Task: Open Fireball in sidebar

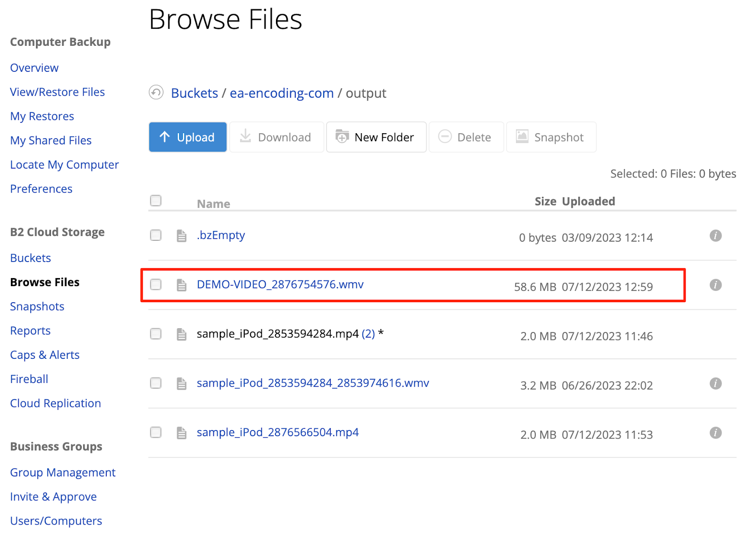Action: [x=29, y=379]
